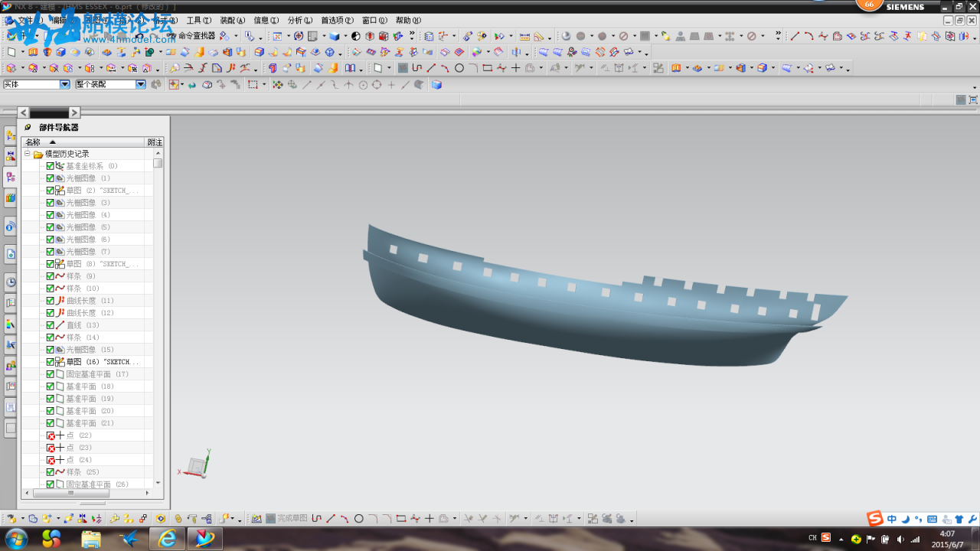Toggle checkbox for 光栅图像 (1)

(51, 178)
